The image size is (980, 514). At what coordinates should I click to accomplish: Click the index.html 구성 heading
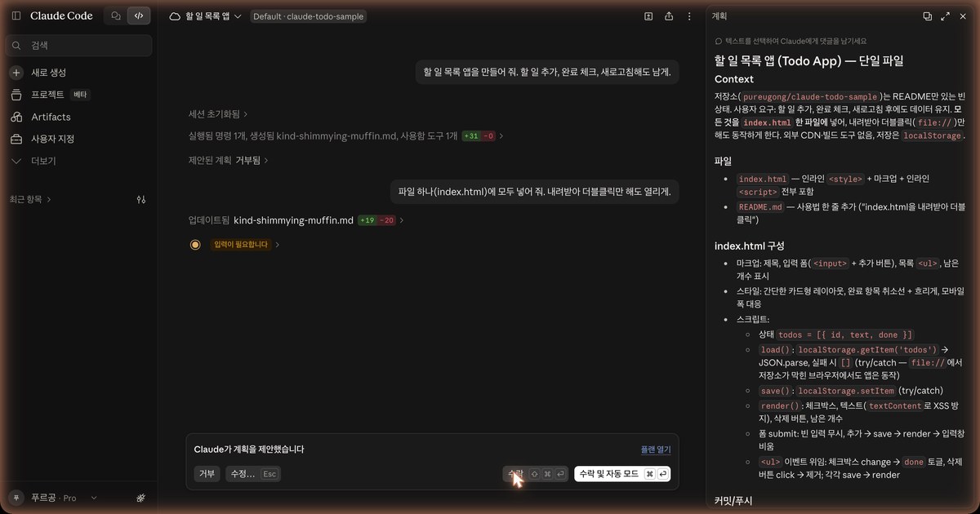click(750, 246)
